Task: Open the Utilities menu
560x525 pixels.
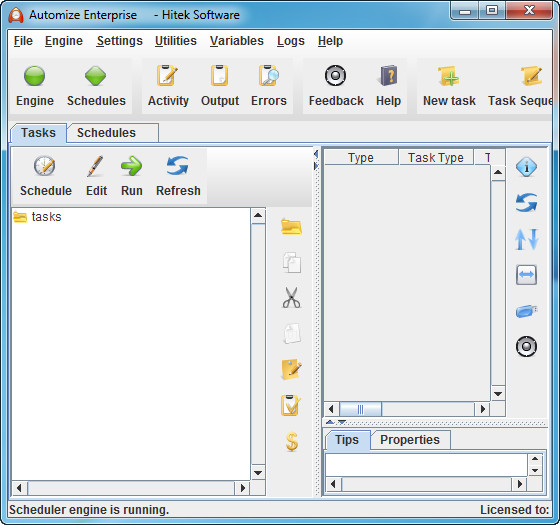Action: [x=176, y=41]
